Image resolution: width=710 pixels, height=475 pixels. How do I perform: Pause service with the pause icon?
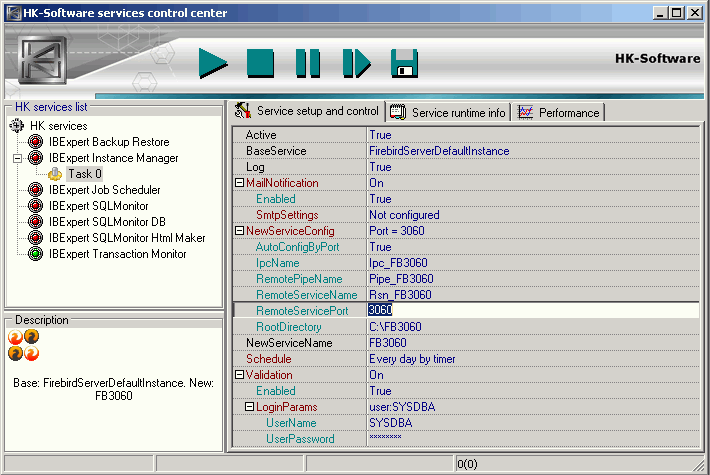click(x=308, y=63)
